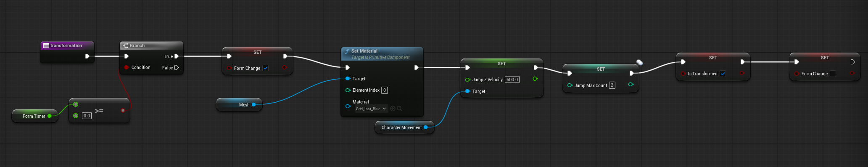This screenshot has height=167, width=868.
Task: Open the Grid_Inst_Blue material dropdown
Action: click(x=371, y=109)
